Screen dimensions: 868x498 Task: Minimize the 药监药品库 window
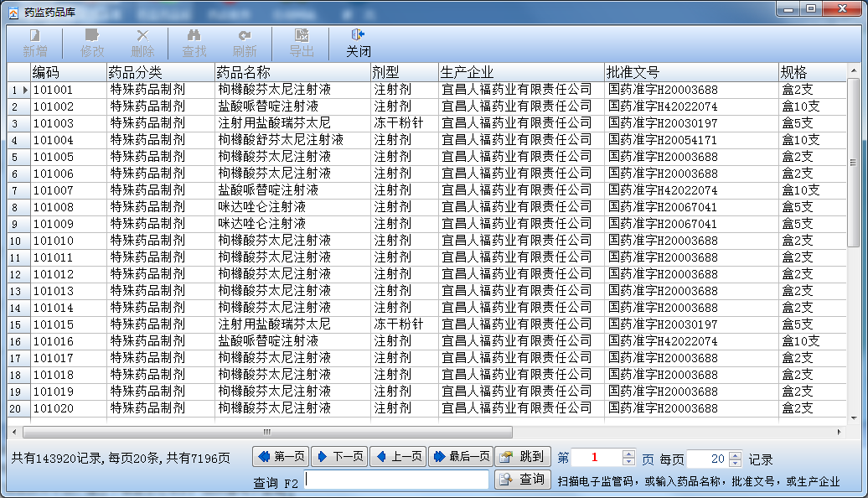click(x=788, y=8)
